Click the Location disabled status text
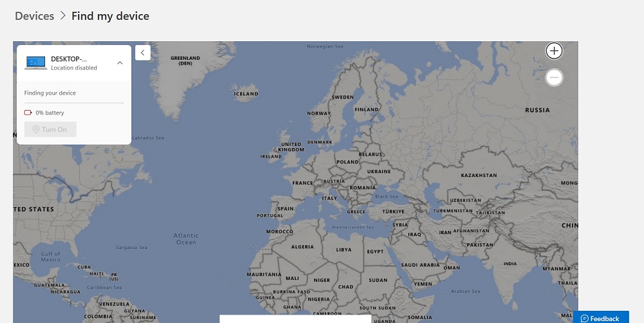 click(x=74, y=68)
